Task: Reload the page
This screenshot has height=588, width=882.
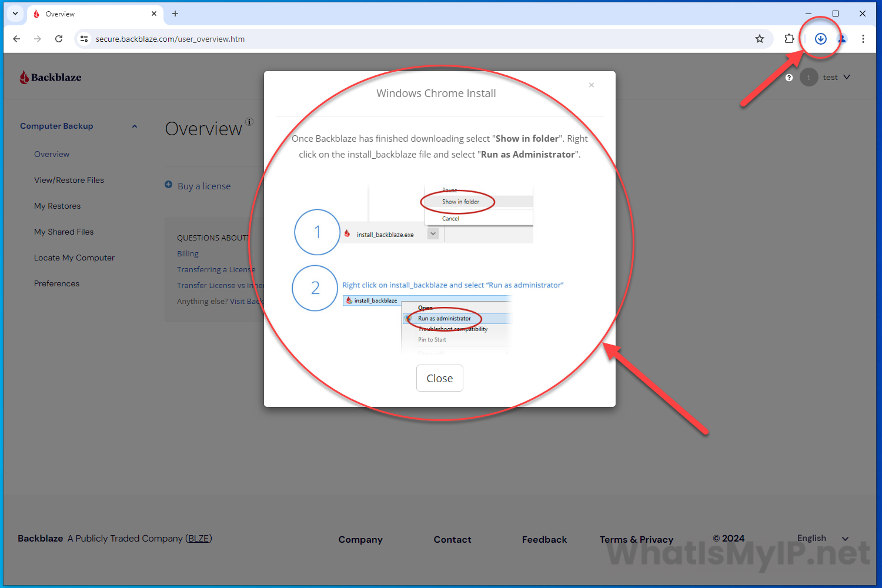Action: coord(59,39)
